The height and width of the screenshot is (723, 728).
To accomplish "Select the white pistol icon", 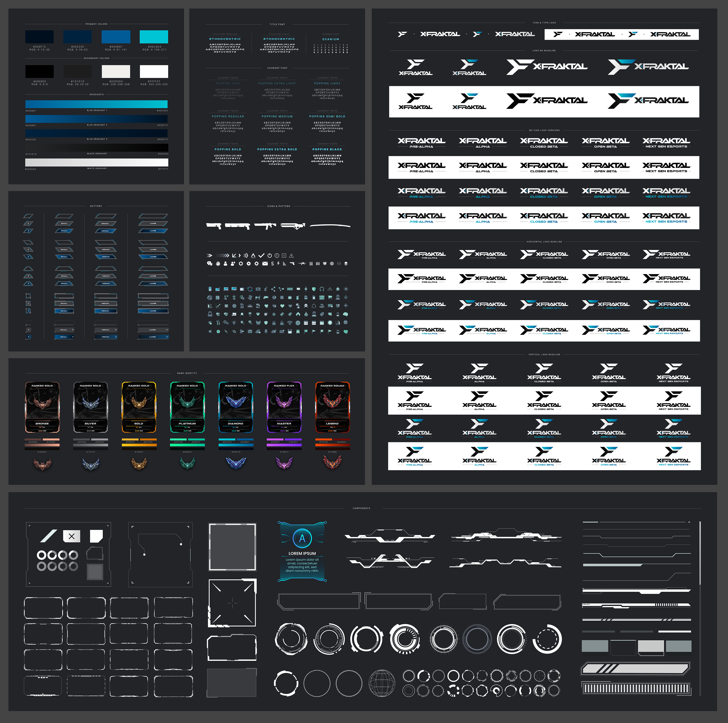I will [x=292, y=263].
